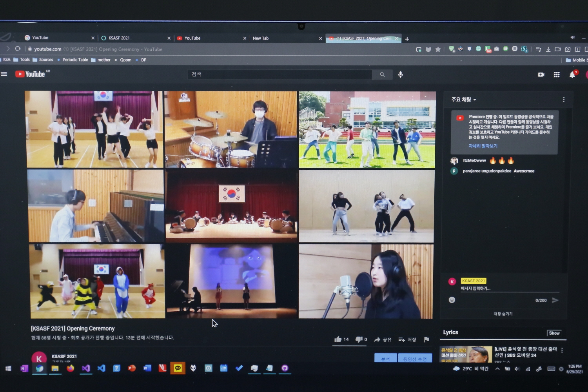This screenshot has width=588, height=392.
Task: Open the Tools bookmarks folder
Action: click(x=22, y=60)
